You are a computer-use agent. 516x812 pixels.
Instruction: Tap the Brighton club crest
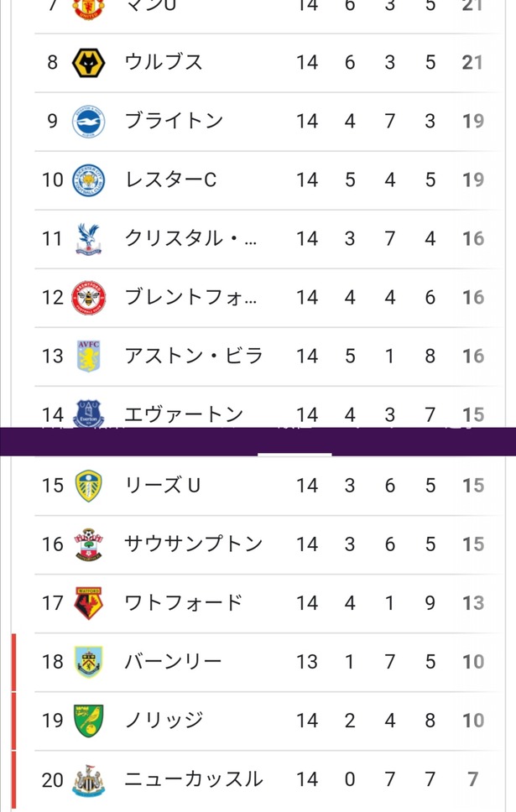89,122
